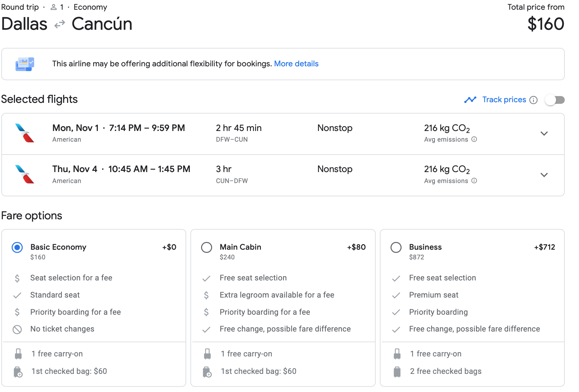The height and width of the screenshot is (392, 579).
Task: Select the Basic Economy fare radio button
Action: click(x=17, y=247)
